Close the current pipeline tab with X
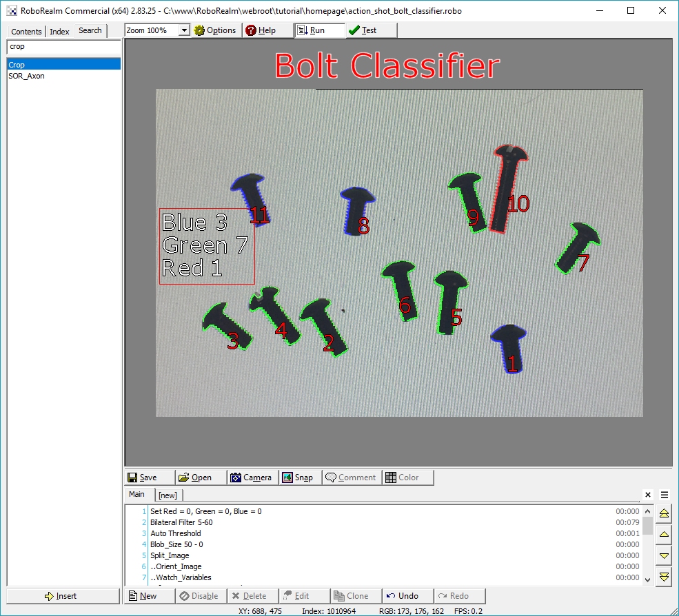Image resolution: width=679 pixels, height=616 pixels. [x=647, y=495]
